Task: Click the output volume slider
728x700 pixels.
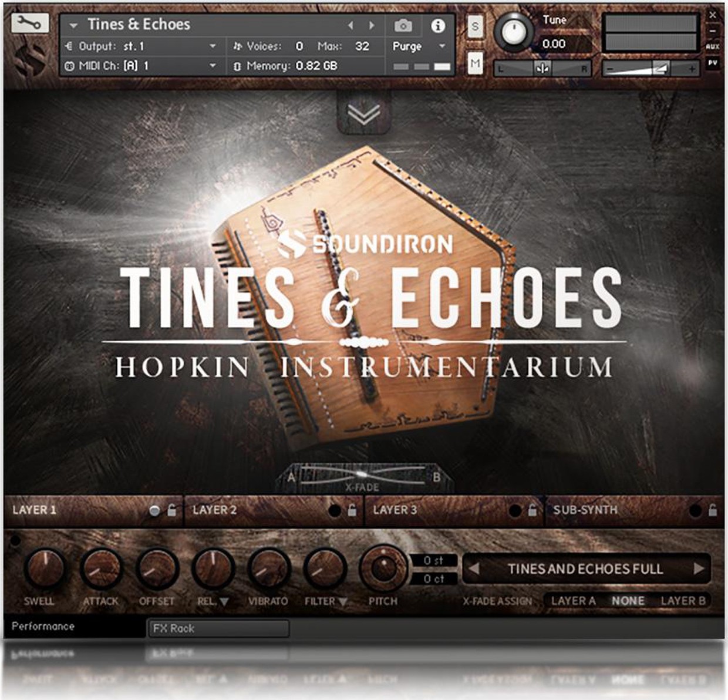Action: (651, 69)
